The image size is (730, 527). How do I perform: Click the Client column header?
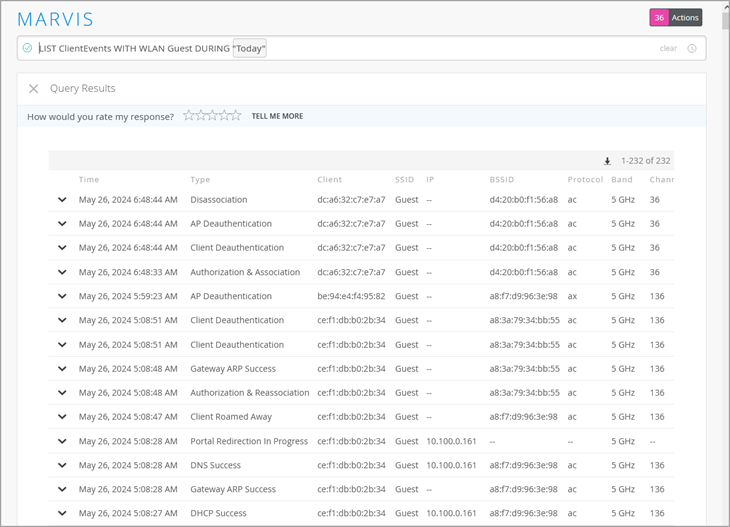point(329,180)
